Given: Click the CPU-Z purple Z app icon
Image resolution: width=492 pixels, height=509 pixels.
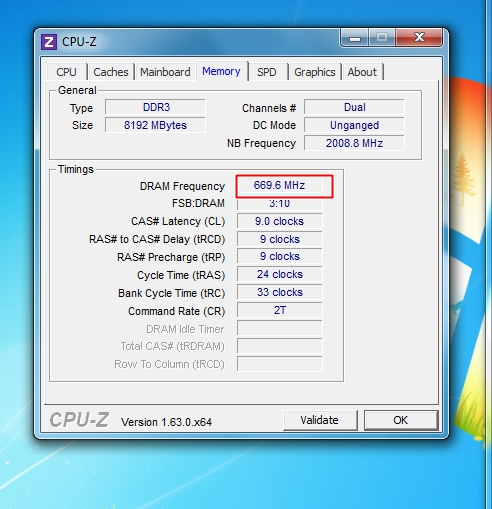Looking at the screenshot, I should [49, 42].
